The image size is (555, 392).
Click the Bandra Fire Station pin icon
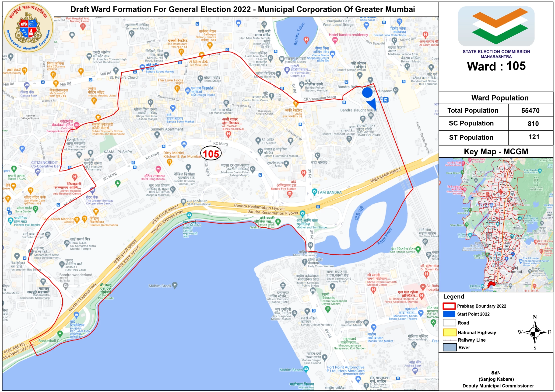(x=290, y=194)
